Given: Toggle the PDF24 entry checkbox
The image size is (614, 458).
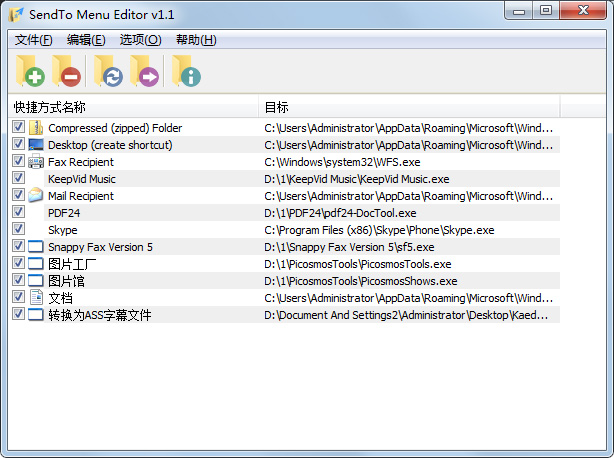Looking at the screenshot, I should (x=18, y=212).
